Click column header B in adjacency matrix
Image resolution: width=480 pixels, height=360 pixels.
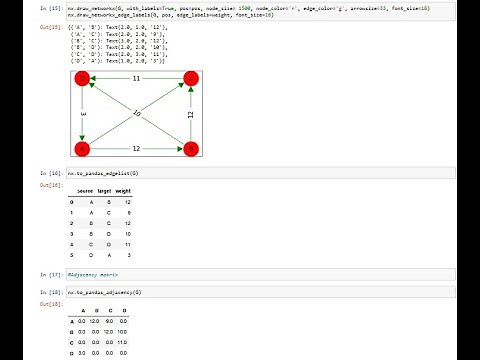coord(97,310)
